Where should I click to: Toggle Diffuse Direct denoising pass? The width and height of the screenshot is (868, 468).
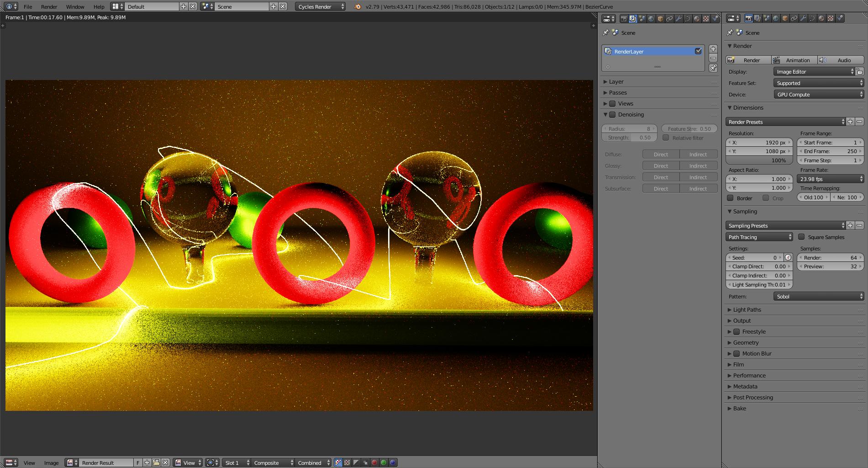pyautogui.click(x=661, y=154)
